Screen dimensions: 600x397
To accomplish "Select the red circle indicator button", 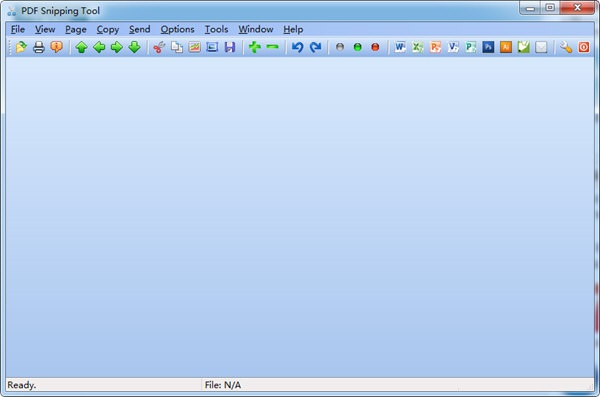I will click(x=375, y=47).
